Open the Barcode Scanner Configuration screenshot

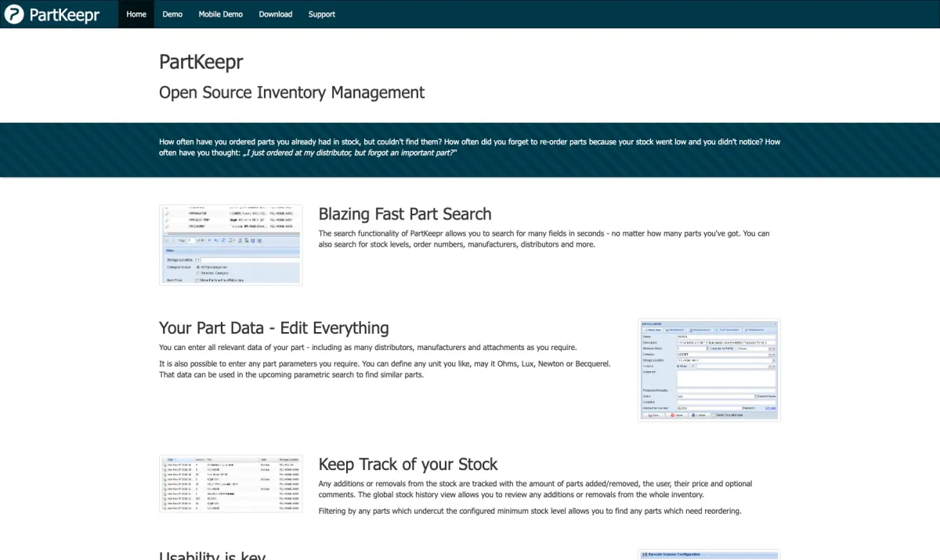709,555
